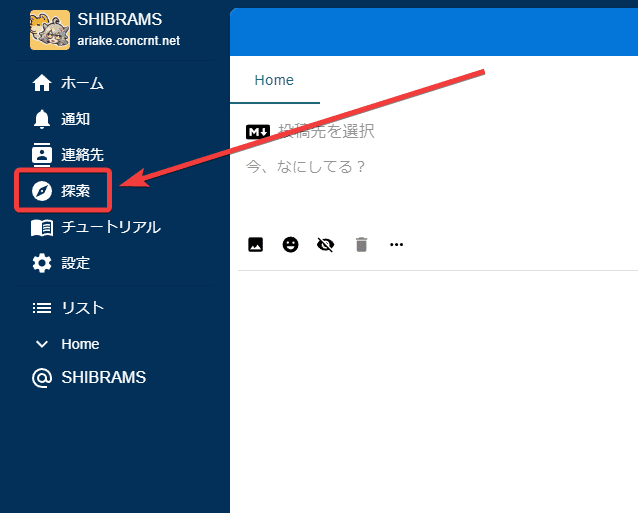The height and width of the screenshot is (513, 638).
Task: Attach an image with the picture icon
Action: [x=256, y=244]
